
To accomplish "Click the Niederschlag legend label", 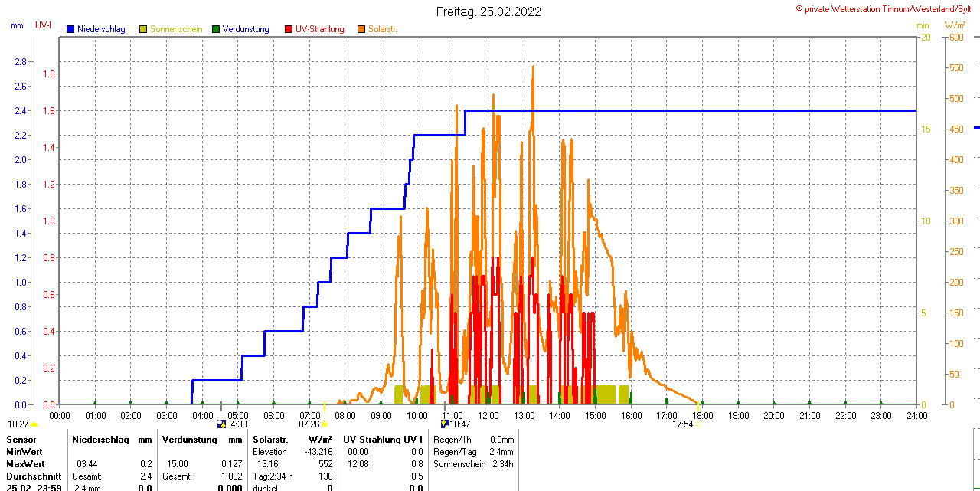I will [x=101, y=29].
